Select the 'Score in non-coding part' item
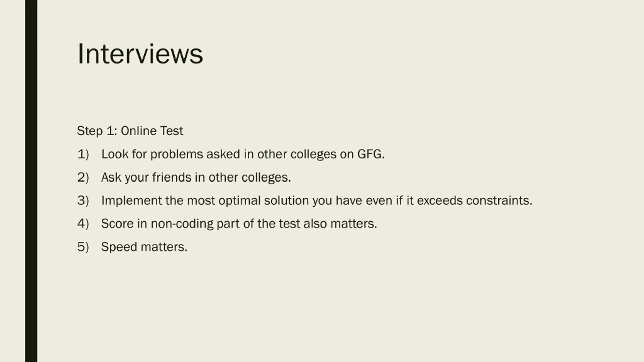644x362 pixels. (x=239, y=223)
